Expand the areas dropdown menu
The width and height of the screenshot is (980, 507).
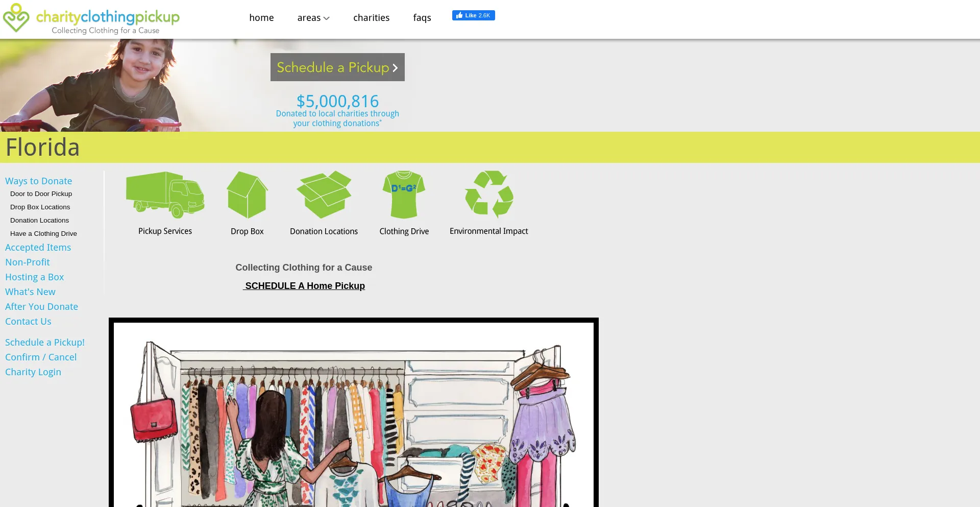click(x=313, y=18)
